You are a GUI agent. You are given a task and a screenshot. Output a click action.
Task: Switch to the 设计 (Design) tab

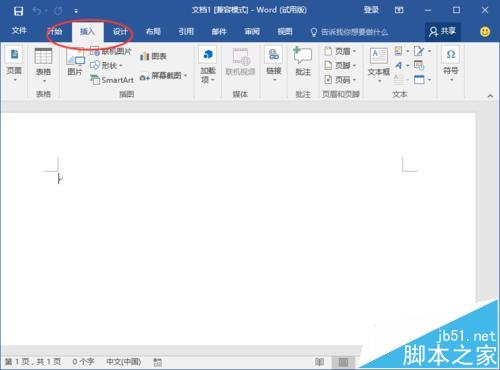pos(120,32)
